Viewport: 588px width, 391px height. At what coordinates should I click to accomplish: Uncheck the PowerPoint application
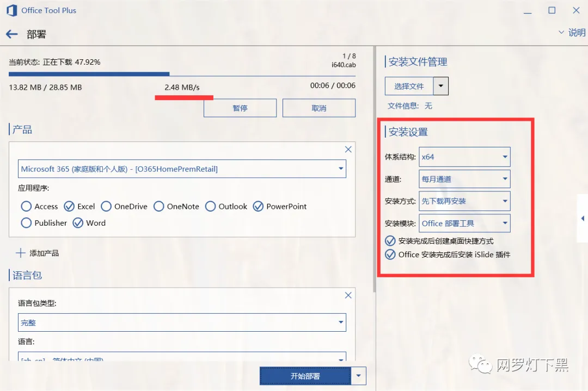click(x=258, y=206)
